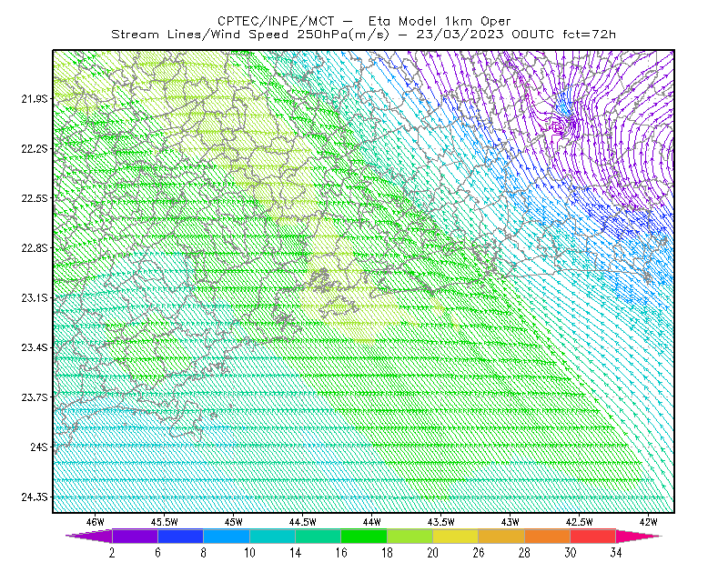This screenshot has width=728, height=562.
Task: Click the 24S latitude axis label
Action: tap(39, 447)
